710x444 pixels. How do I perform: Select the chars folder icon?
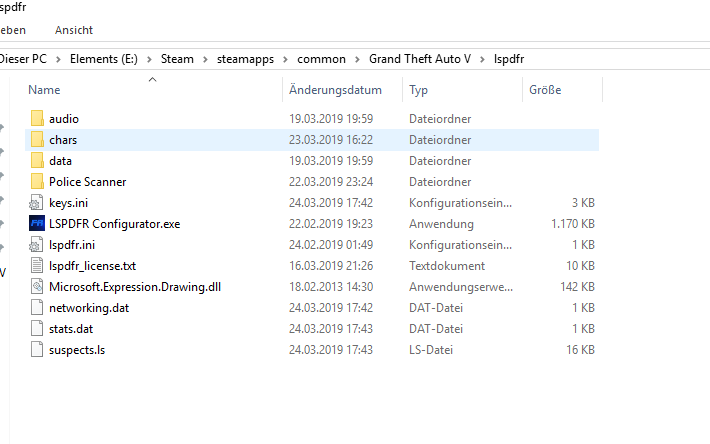click(37, 140)
